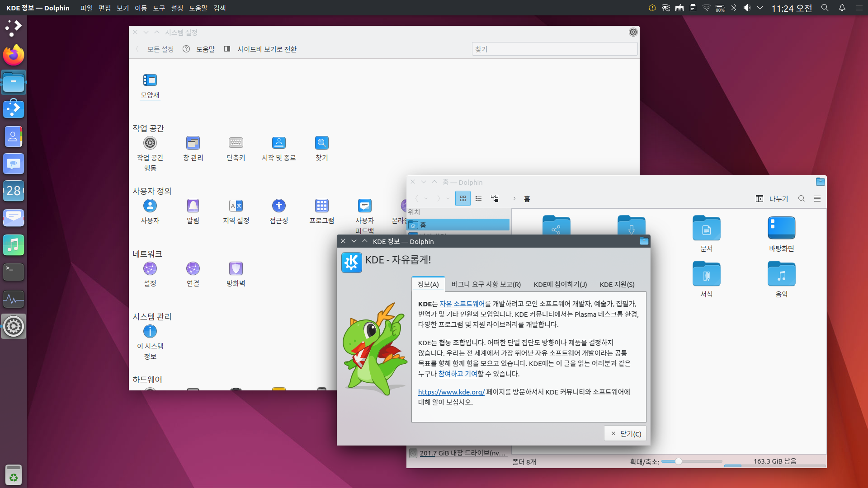Screen dimensions: 868x488
Task: Switch Dolphin to details tree view
Action: point(495,198)
